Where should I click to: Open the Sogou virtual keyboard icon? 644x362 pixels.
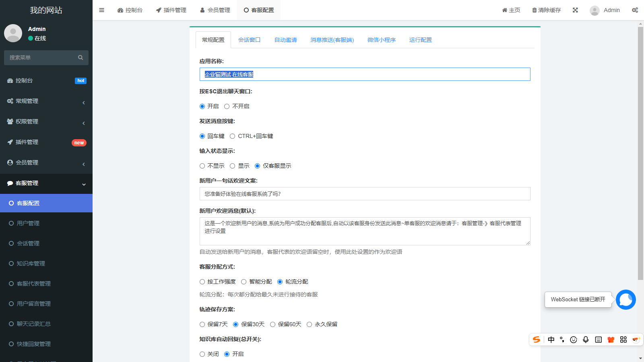click(x=598, y=339)
